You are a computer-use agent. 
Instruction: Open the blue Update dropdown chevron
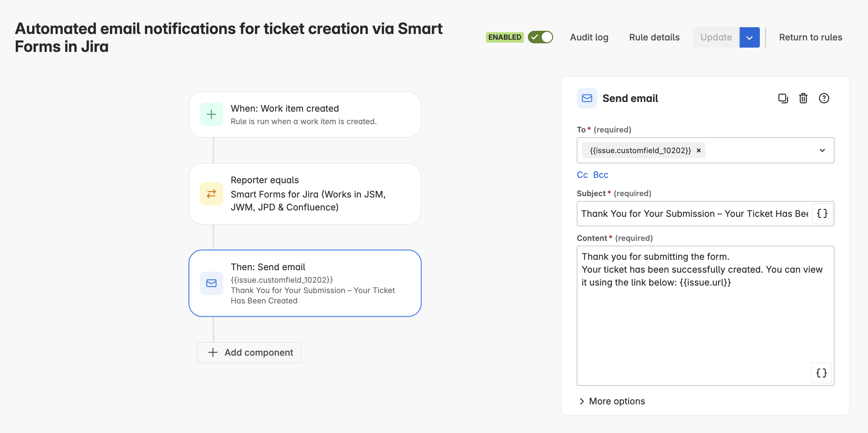tap(749, 38)
